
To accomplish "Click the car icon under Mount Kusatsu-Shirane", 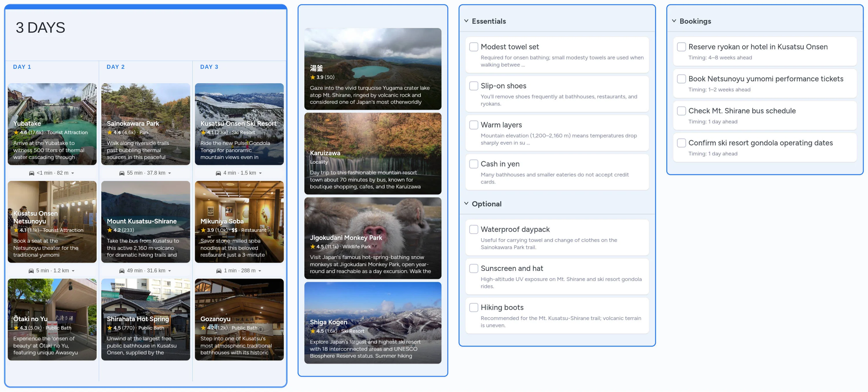I will pyautogui.click(x=122, y=270).
